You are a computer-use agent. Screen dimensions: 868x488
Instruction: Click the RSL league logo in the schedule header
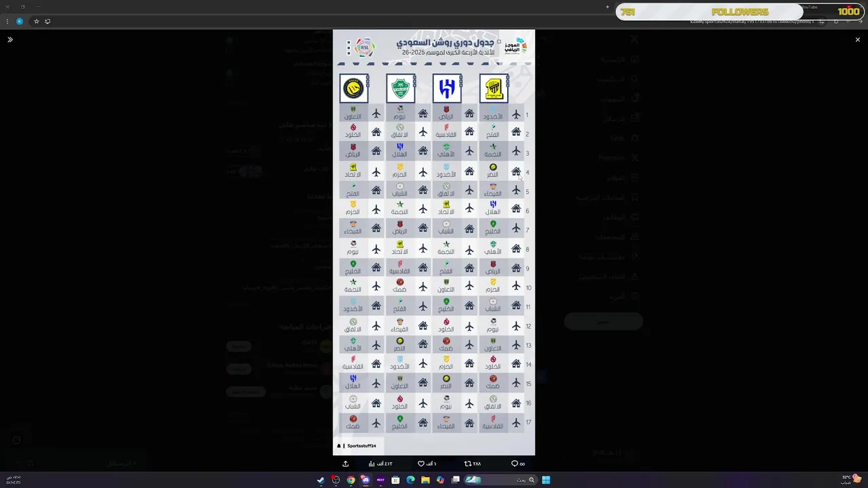click(363, 47)
